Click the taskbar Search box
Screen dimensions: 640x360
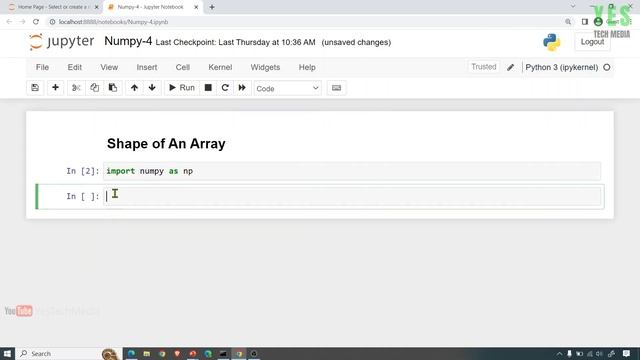click(69, 353)
